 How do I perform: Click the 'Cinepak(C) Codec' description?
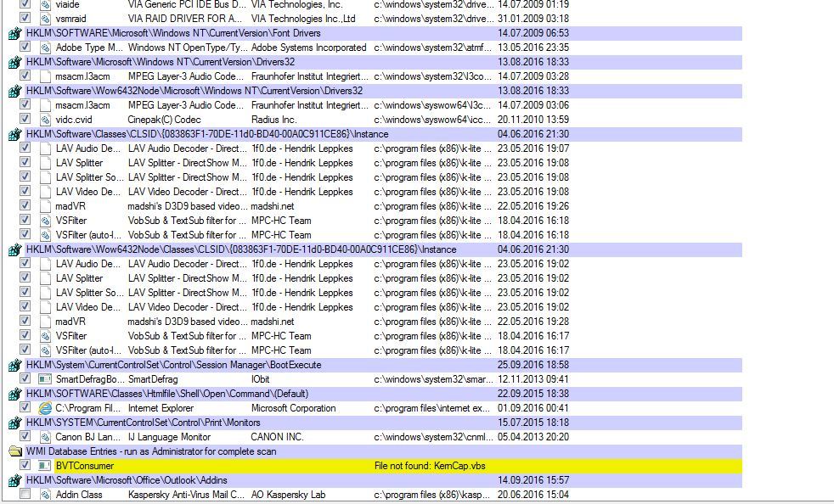click(164, 120)
